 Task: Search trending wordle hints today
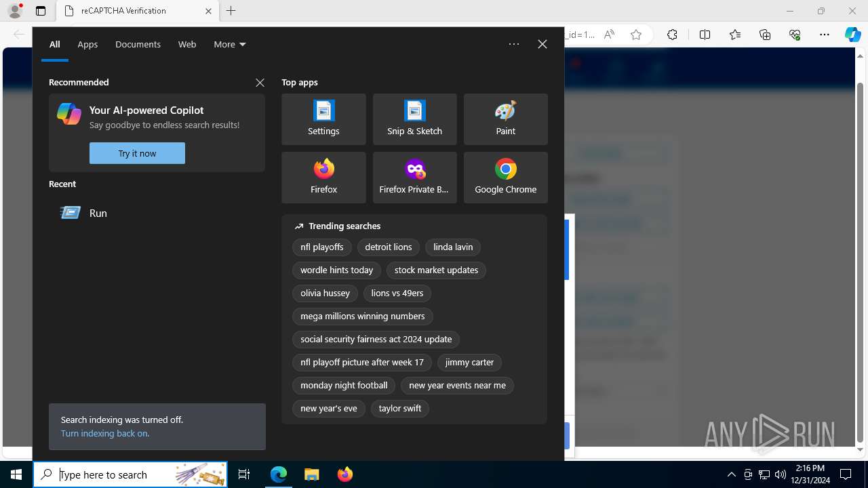click(336, 270)
